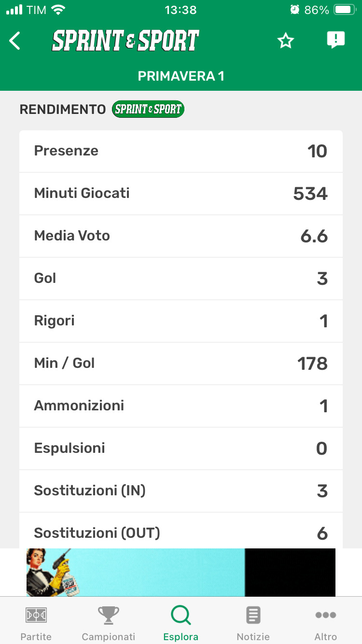Open the Partite tab
The width and height of the screenshot is (362, 644).
[36, 623]
